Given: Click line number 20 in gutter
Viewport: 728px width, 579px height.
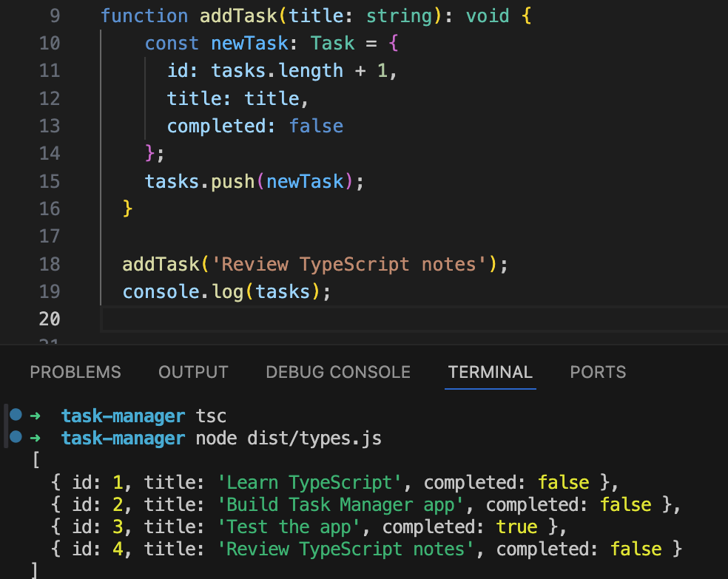Looking at the screenshot, I should pyautogui.click(x=50, y=319).
